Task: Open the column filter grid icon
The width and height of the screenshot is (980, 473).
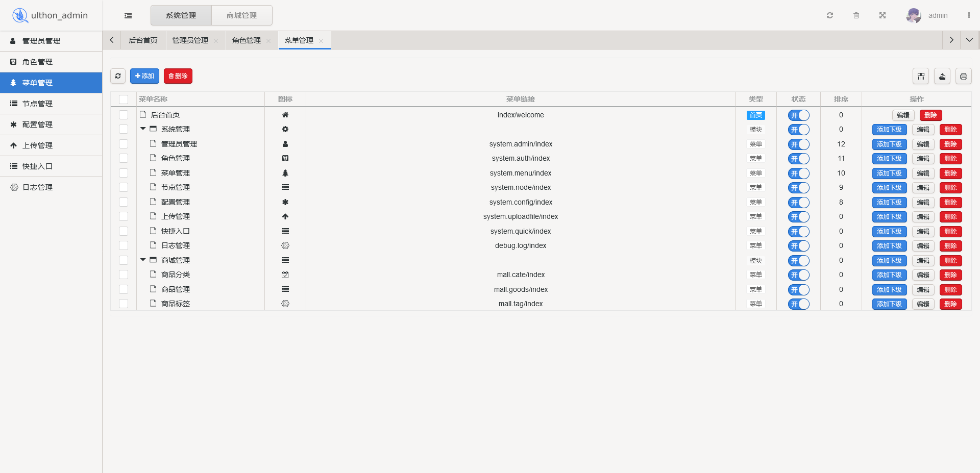Action: click(921, 77)
